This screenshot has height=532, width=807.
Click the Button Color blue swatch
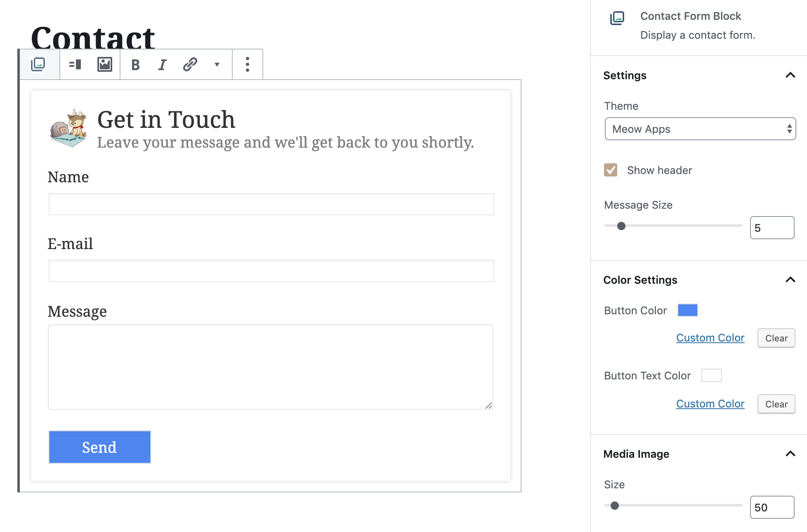[x=688, y=309]
